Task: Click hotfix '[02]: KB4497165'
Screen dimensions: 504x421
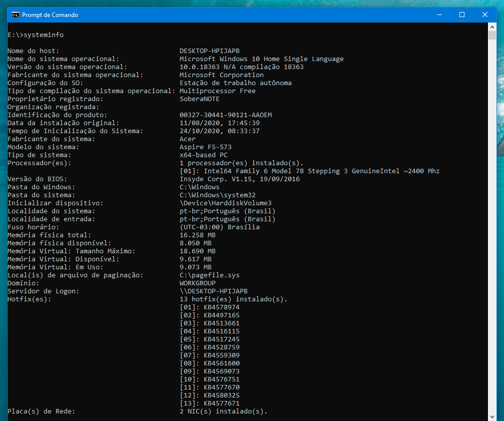Action: (210, 315)
